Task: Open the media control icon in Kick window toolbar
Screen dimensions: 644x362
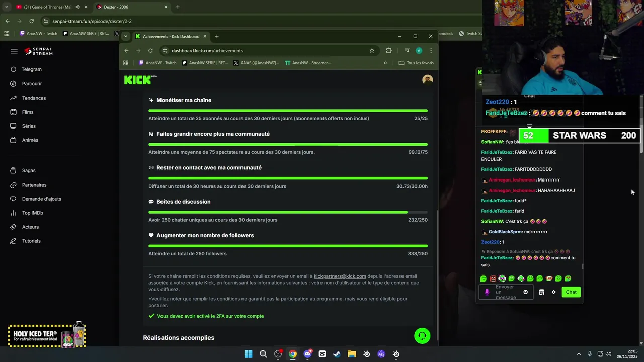Action: (407, 50)
